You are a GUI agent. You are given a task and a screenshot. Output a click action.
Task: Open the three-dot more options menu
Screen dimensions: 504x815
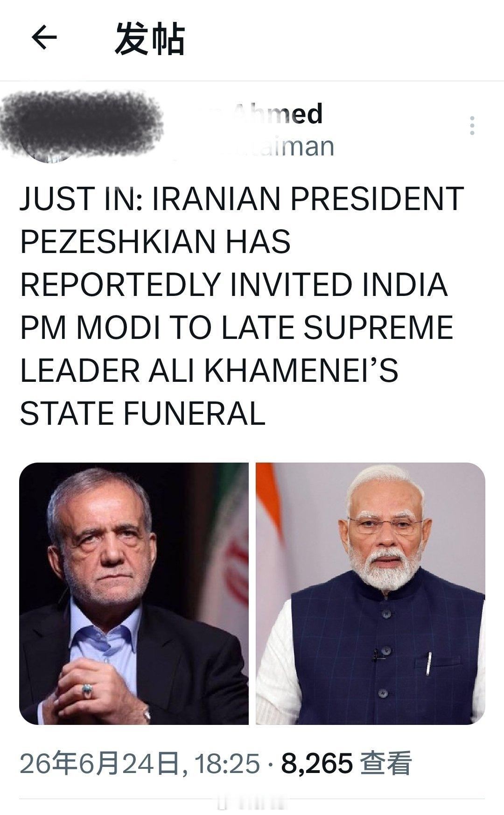click(x=472, y=126)
